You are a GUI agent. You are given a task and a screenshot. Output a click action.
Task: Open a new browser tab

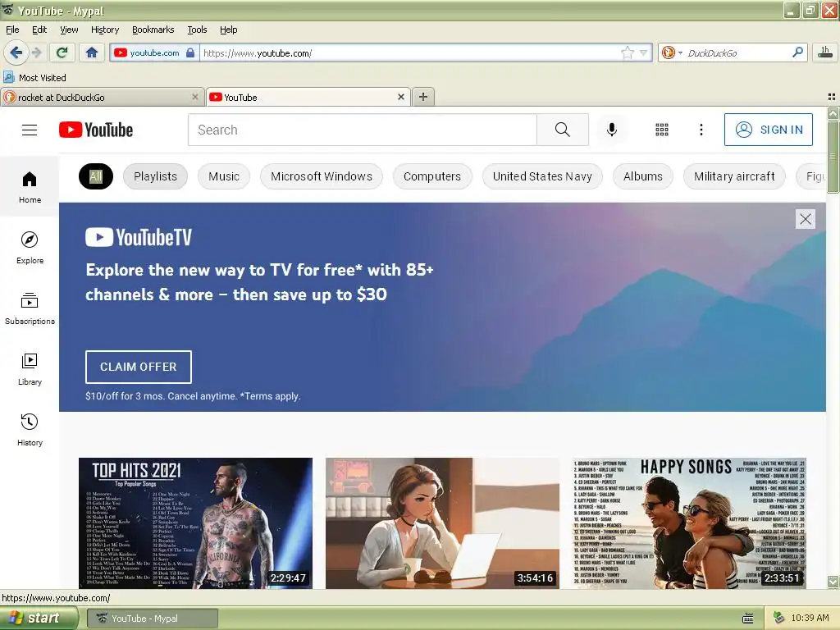tap(423, 97)
